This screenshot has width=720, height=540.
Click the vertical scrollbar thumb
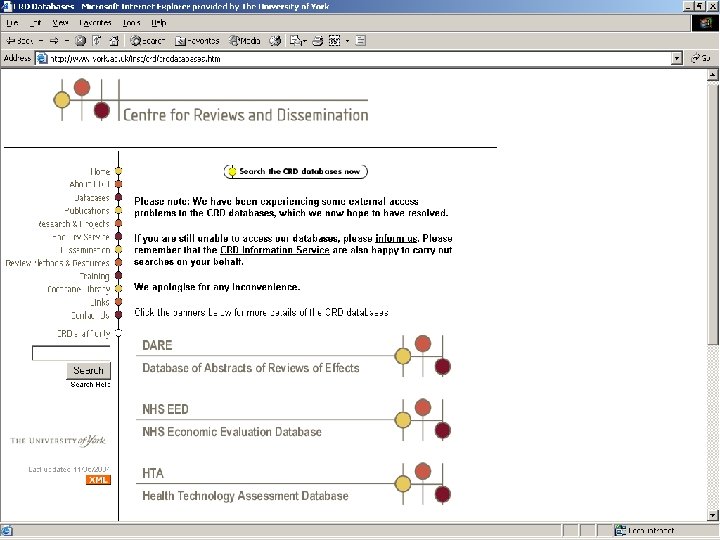pyautogui.click(x=713, y=213)
